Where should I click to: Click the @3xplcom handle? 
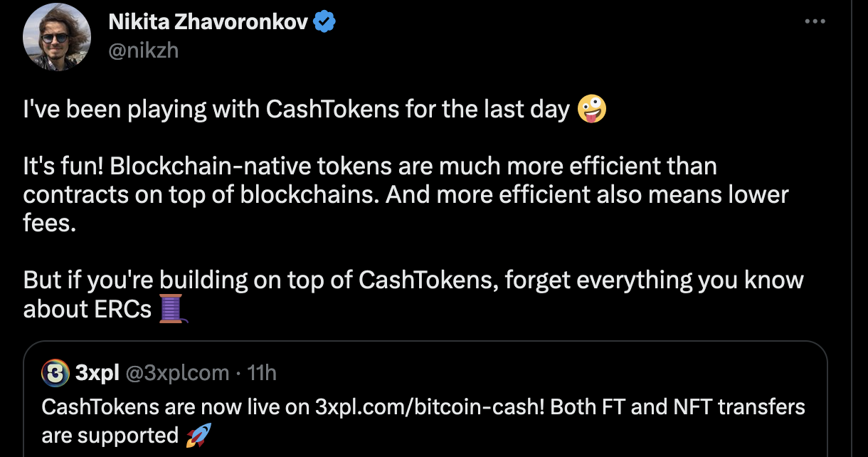click(x=177, y=372)
